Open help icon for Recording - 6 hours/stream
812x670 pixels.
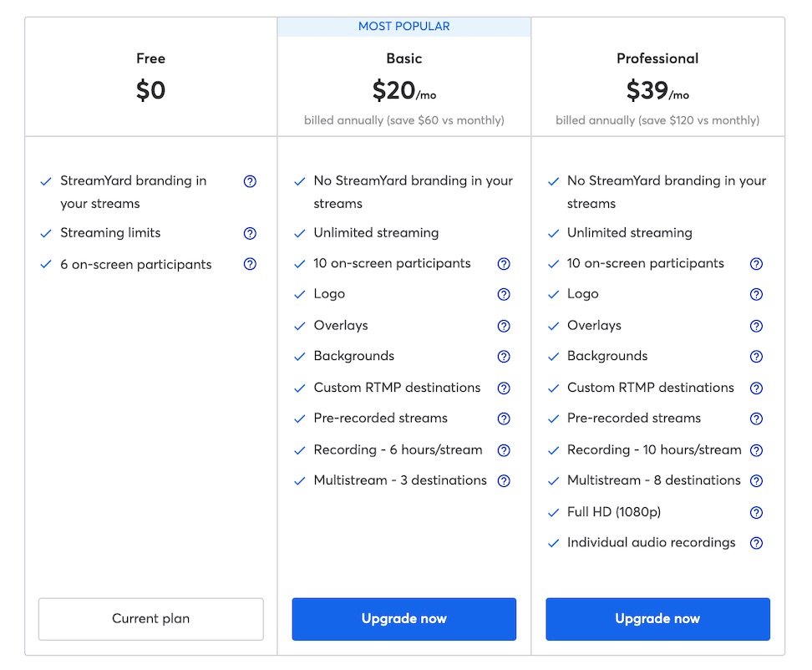[504, 450]
